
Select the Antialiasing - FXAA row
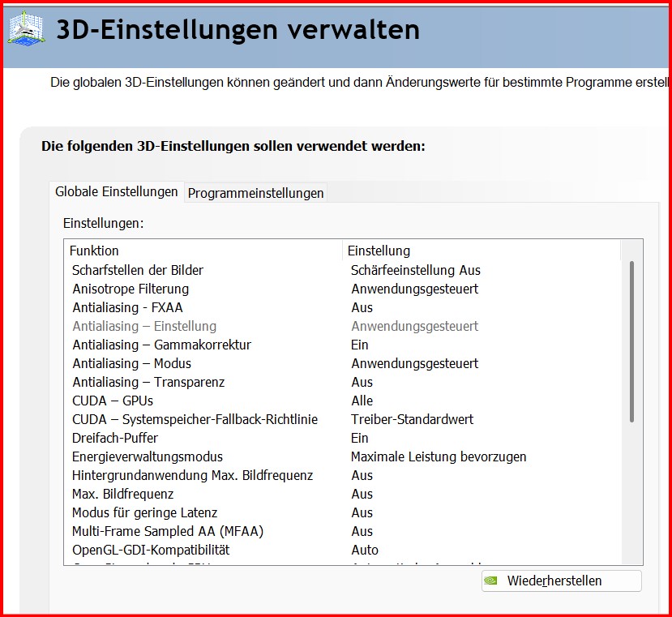pos(342,307)
